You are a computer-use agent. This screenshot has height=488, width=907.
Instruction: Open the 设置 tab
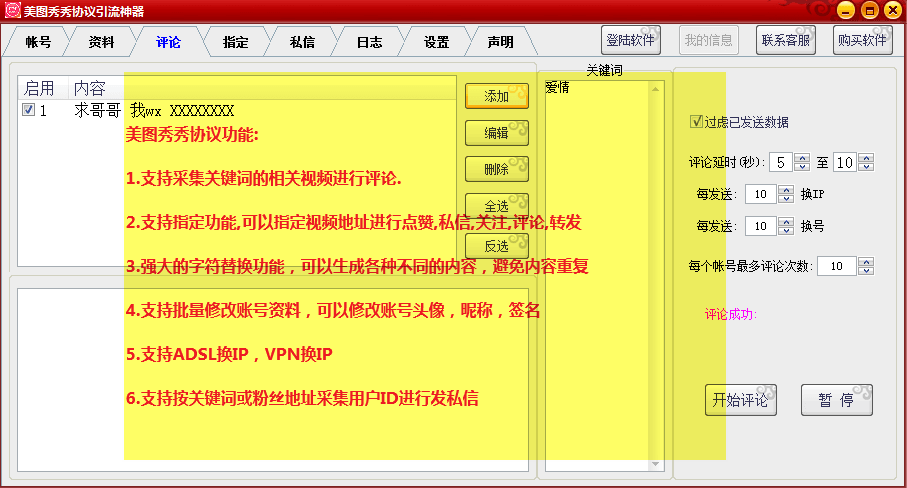[436, 42]
